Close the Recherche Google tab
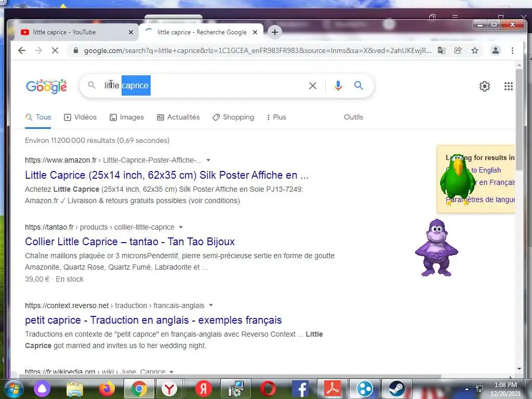 click(255, 32)
